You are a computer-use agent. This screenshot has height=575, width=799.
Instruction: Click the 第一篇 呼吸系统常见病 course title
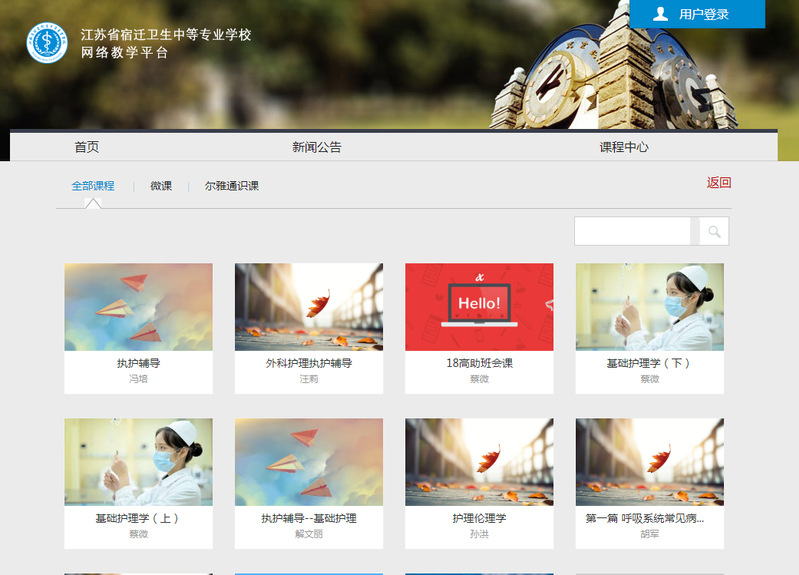pyautogui.click(x=645, y=519)
